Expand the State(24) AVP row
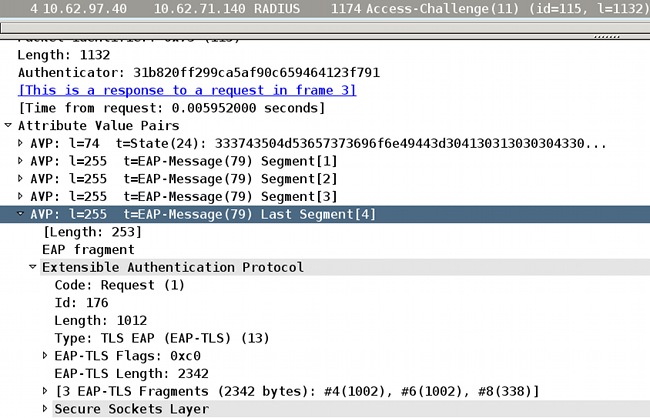This screenshot has width=650, height=418. tap(21, 144)
